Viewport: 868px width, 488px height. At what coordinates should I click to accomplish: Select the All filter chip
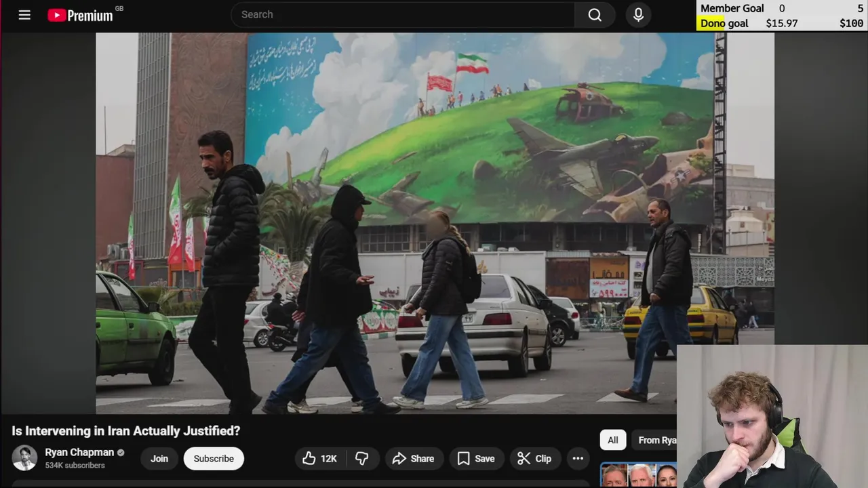613,440
